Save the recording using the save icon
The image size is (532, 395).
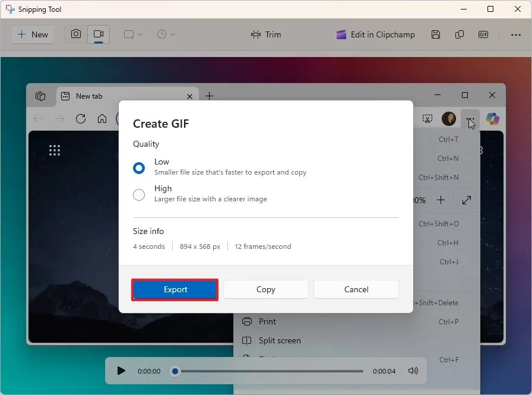click(x=436, y=34)
